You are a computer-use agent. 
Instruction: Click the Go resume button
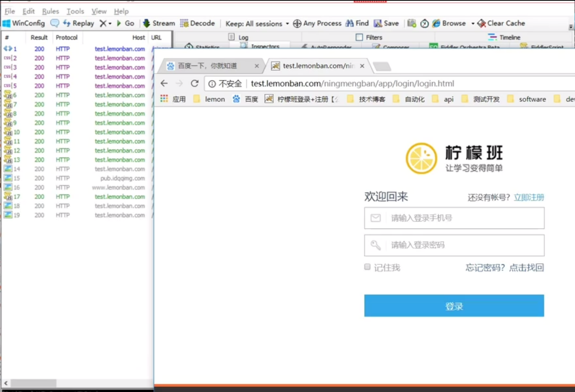(x=125, y=23)
